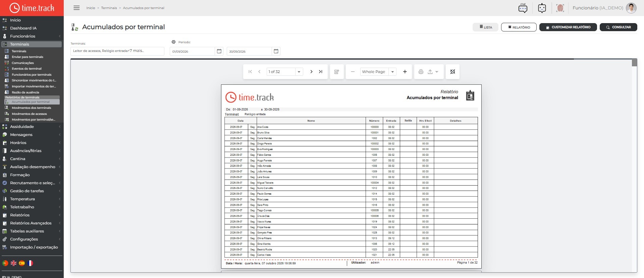Go to previous report page
The height and width of the screenshot is (278, 644).
259,72
